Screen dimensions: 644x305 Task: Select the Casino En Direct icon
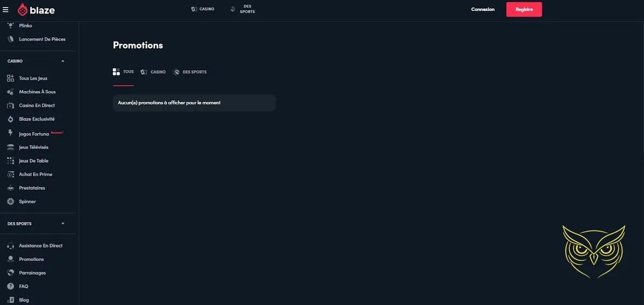pos(11,106)
